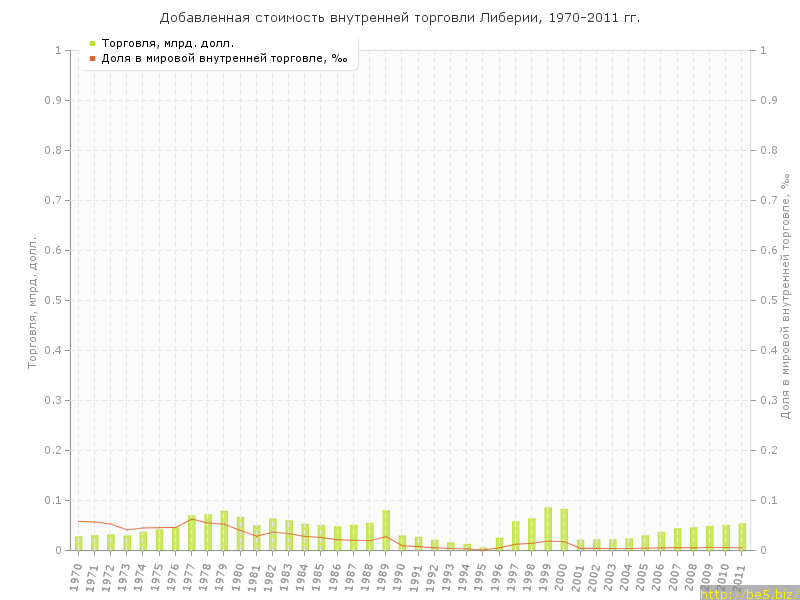Image resolution: width=800 pixels, height=600 pixels.
Task: Click the orange Доля legend marker
Action: click(92, 58)
